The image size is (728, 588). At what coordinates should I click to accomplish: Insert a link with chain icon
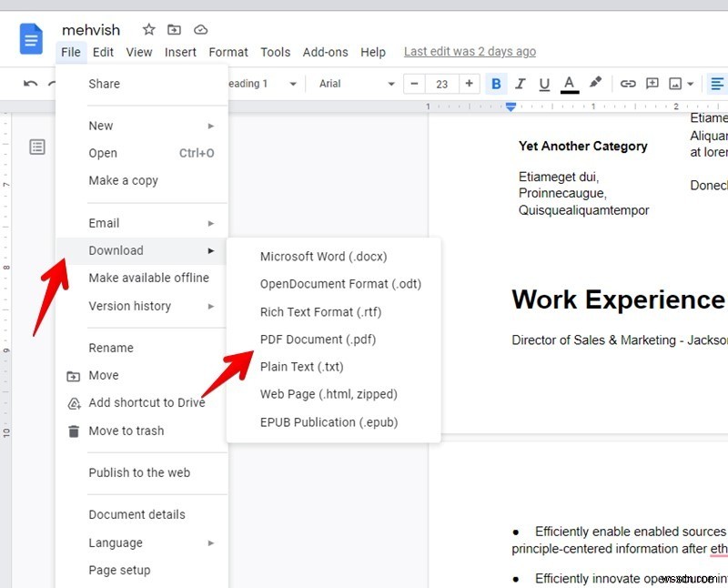click(x=628, y=84)
